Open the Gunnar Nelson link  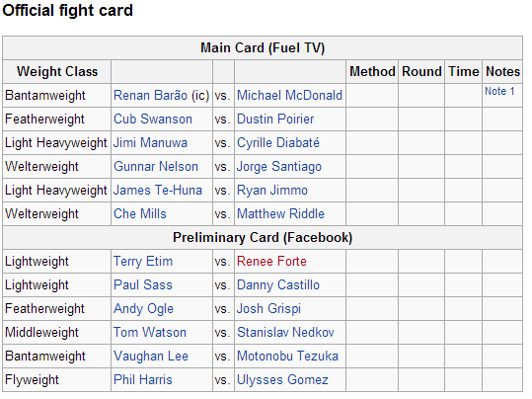[x=156, y=167]
